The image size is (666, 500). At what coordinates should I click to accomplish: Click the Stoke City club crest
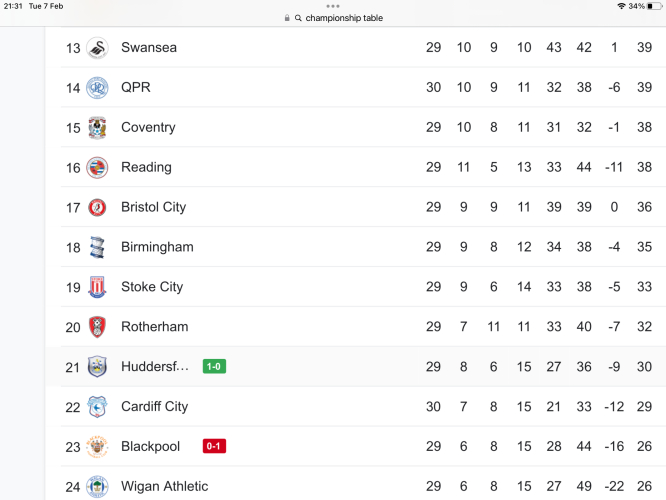[x=97, y=287]
